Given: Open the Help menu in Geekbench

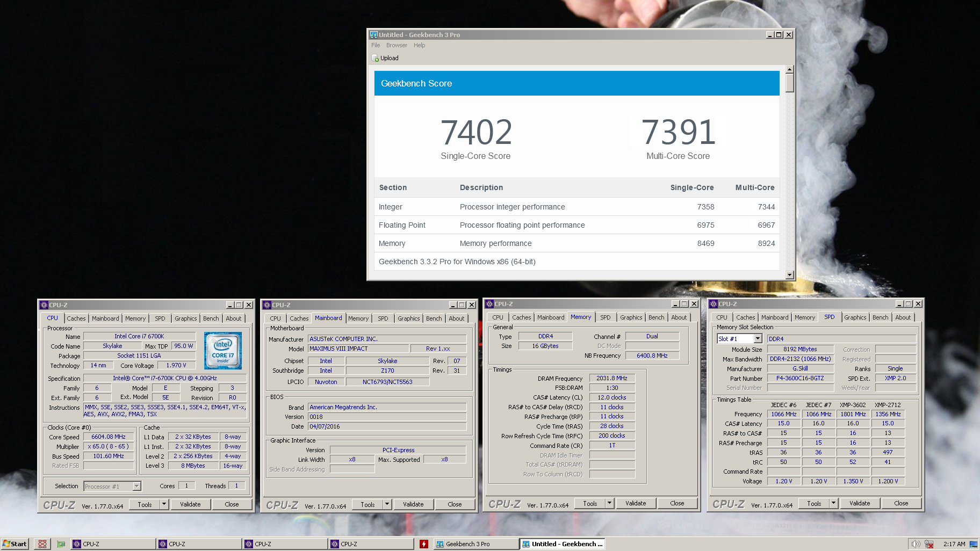Looking at the screenshot, I should click(419, 45).
